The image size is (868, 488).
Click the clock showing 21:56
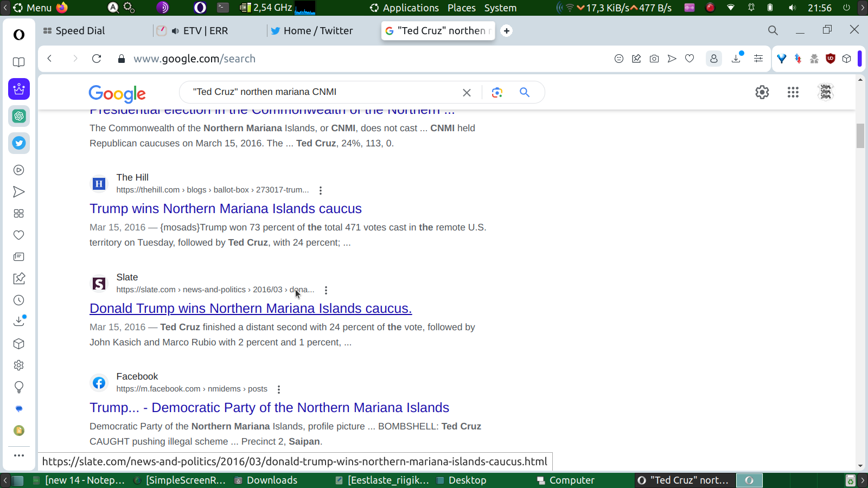tap(820, 8)
